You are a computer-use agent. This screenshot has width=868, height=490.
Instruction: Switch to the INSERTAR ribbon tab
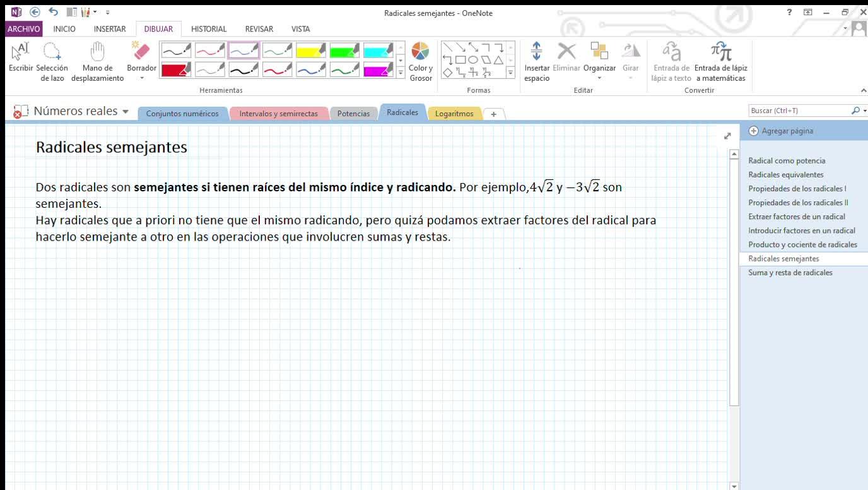pyautogui.click(x=110, y=29)
